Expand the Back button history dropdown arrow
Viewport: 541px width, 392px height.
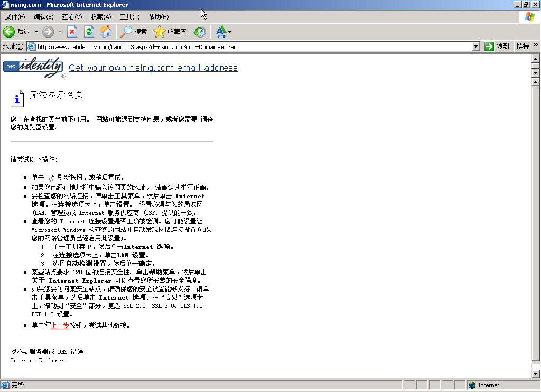[36, 32]
